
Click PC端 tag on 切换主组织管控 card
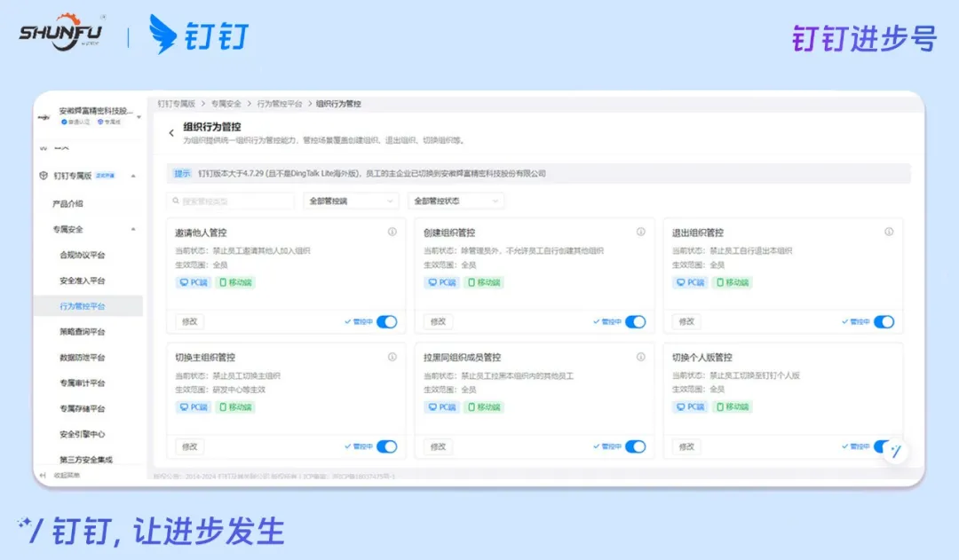[194, 407]
